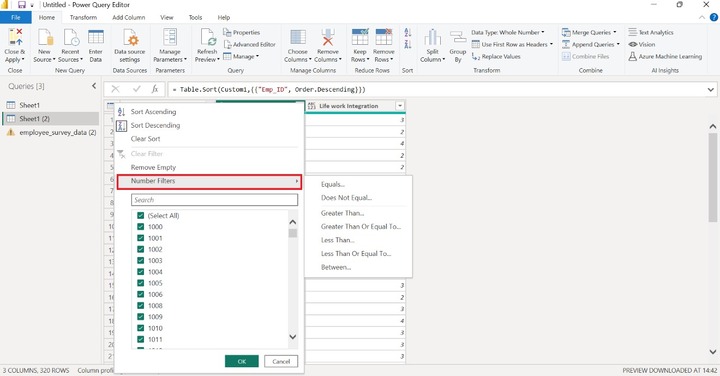Image resolution: width=720 pixels, height=376 pixels.
Task: Switch to the Add Column tab
Action: pos(129,17)
